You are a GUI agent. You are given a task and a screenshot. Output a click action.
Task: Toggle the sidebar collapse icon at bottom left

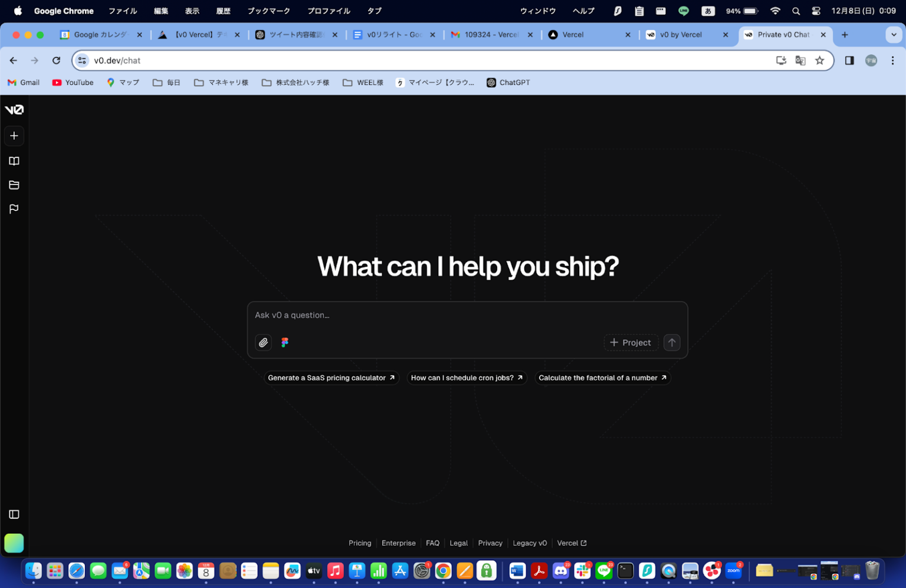(x=14, y=514)
